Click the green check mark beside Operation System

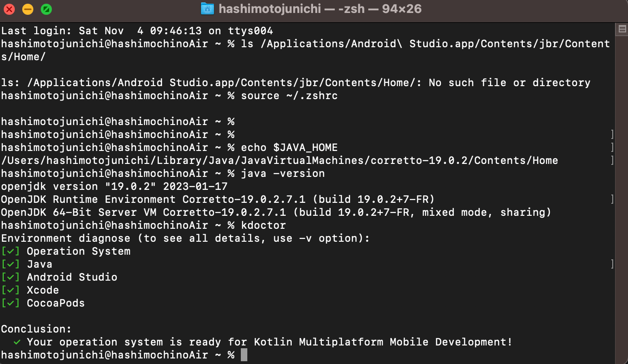tap(11, 251)
